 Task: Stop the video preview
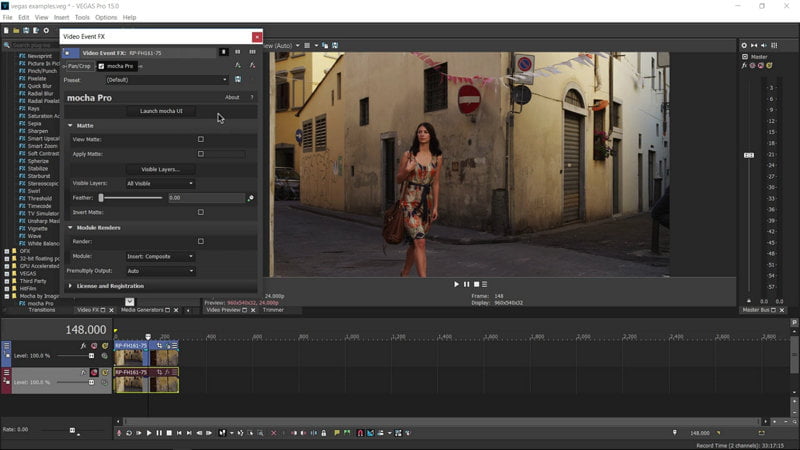click(x=477, y=284)
